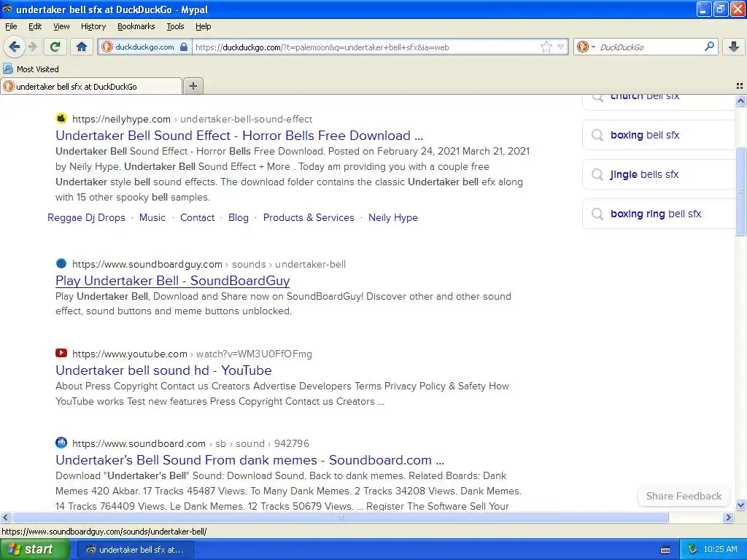Viewport: 747px width, 560px height.
Task: Visit the Music sitelink
Action: [x=152, y=217]
